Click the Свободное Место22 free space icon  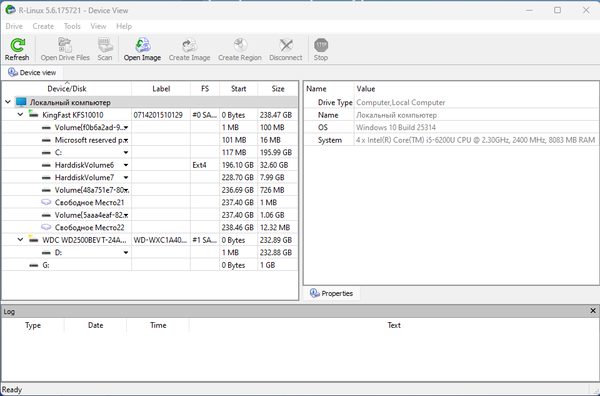tap(46, 227)
